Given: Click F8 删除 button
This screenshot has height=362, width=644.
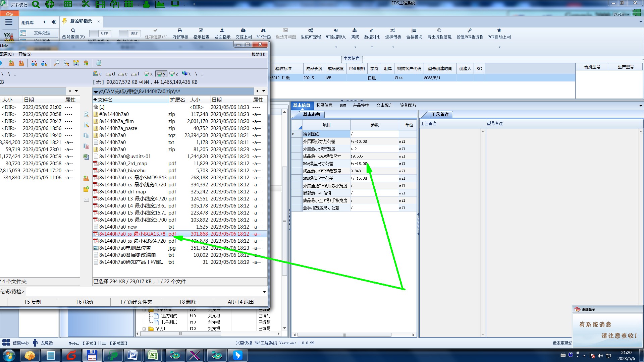Looking at the screenshot, I should click(x=188, y=302).
